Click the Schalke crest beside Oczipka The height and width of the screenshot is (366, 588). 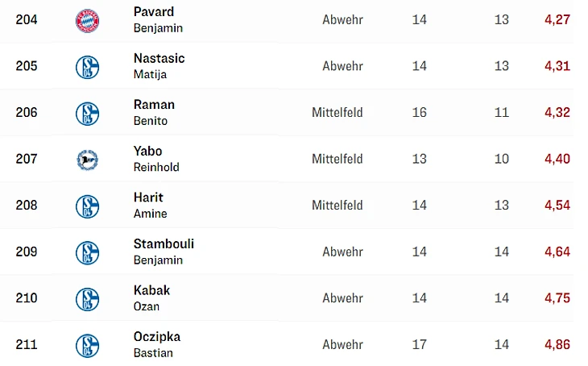pos(87,345)
